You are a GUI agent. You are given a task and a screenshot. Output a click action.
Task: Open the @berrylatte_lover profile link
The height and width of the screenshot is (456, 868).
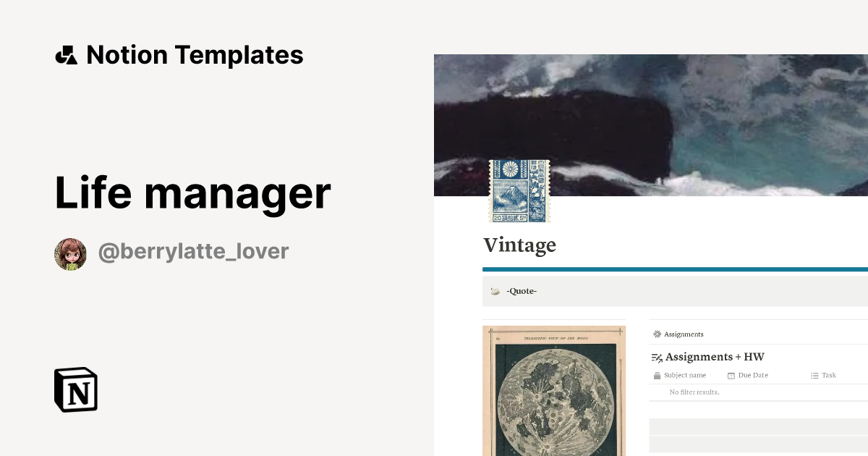[x=193, y=251]
